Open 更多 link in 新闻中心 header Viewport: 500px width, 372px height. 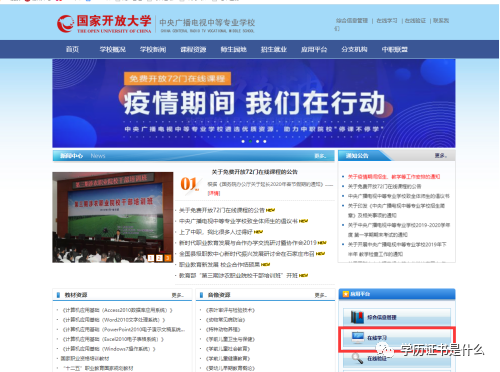[320, 156]
